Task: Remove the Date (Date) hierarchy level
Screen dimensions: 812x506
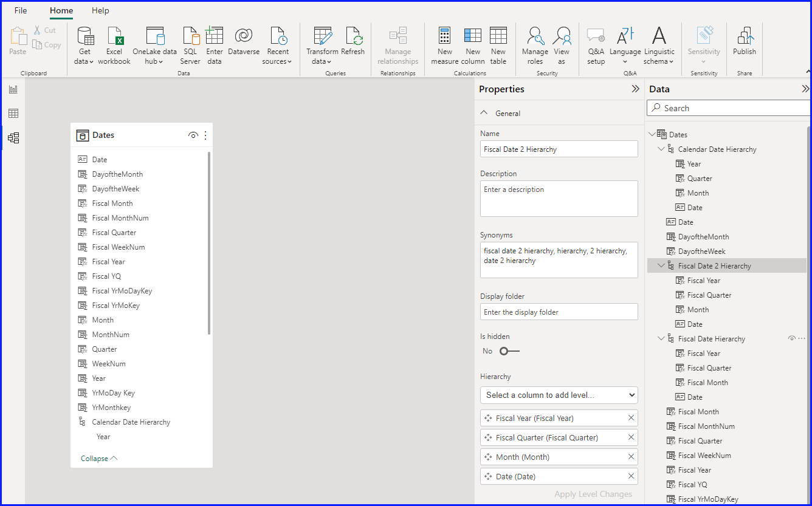Action: click(x=631, y=476)
